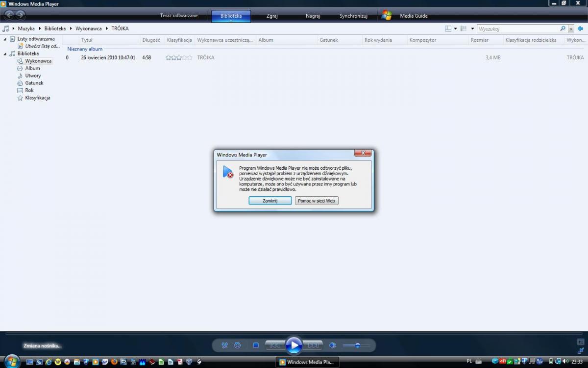This screenshot has width=588, height=368.
Task: Stop playback with the square button
Action: [256, 345]
